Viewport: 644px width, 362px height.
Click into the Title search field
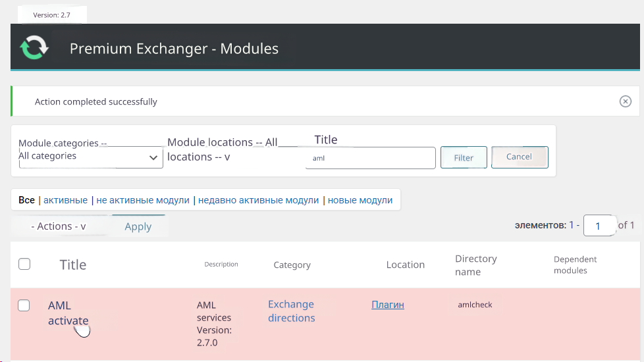click(370, 158)
